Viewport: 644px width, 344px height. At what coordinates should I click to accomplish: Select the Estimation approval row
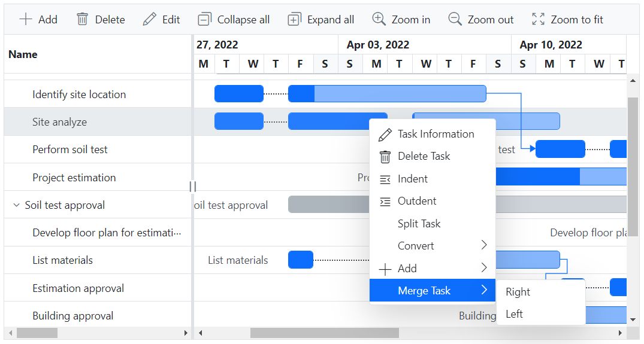click(x=98, y=288)
